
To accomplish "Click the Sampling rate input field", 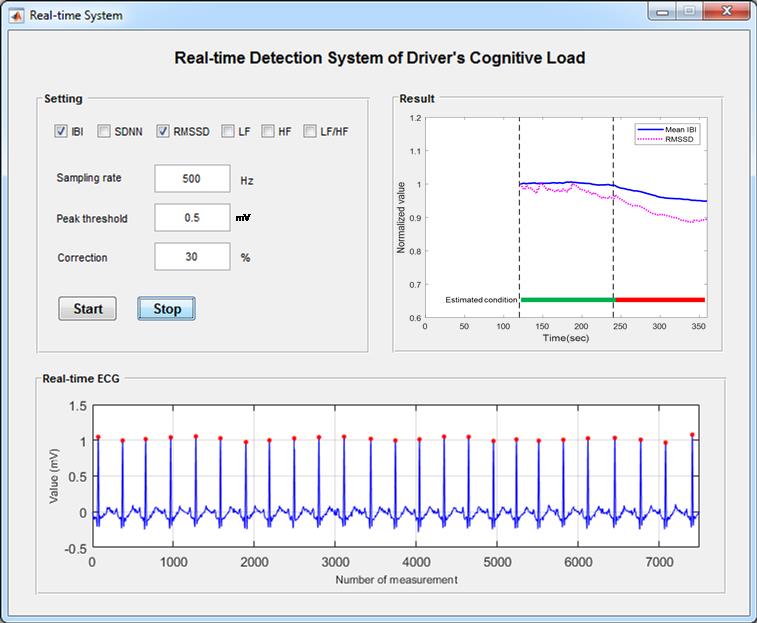I will [192, 178].
